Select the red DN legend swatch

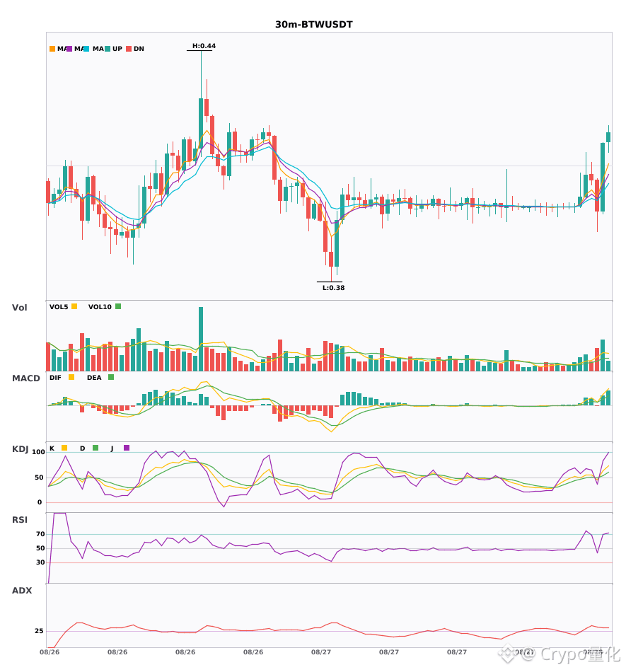pos(129,49)
